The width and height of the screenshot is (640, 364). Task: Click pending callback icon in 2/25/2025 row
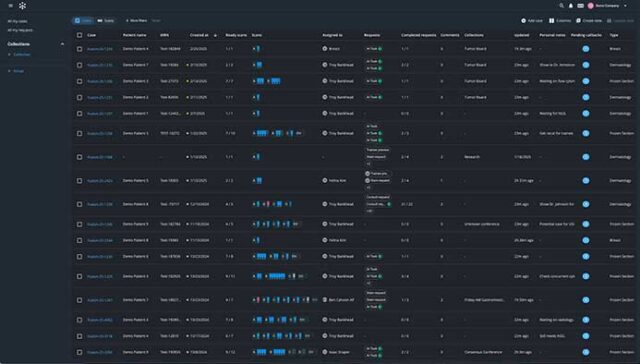(x=586, y=49)
